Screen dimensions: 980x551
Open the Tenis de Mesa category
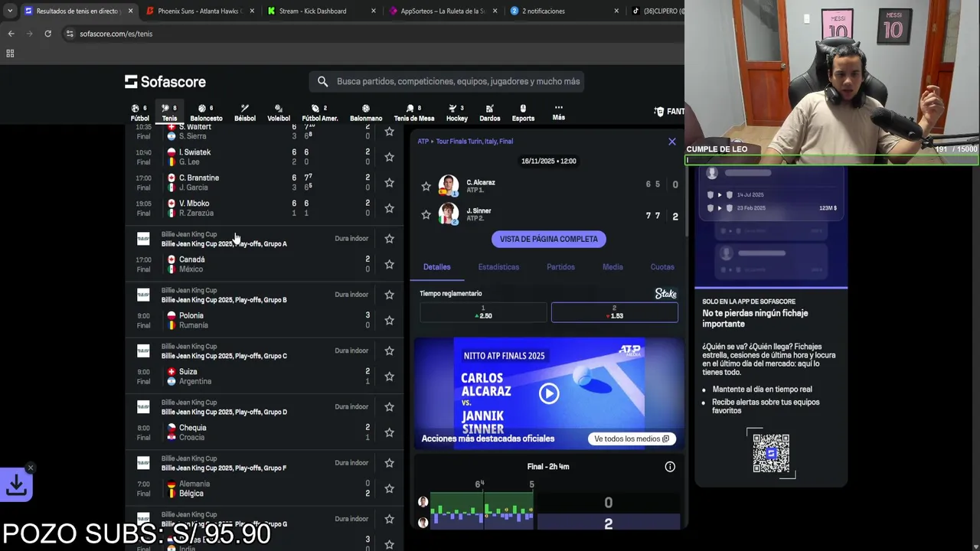click(414, 112)
